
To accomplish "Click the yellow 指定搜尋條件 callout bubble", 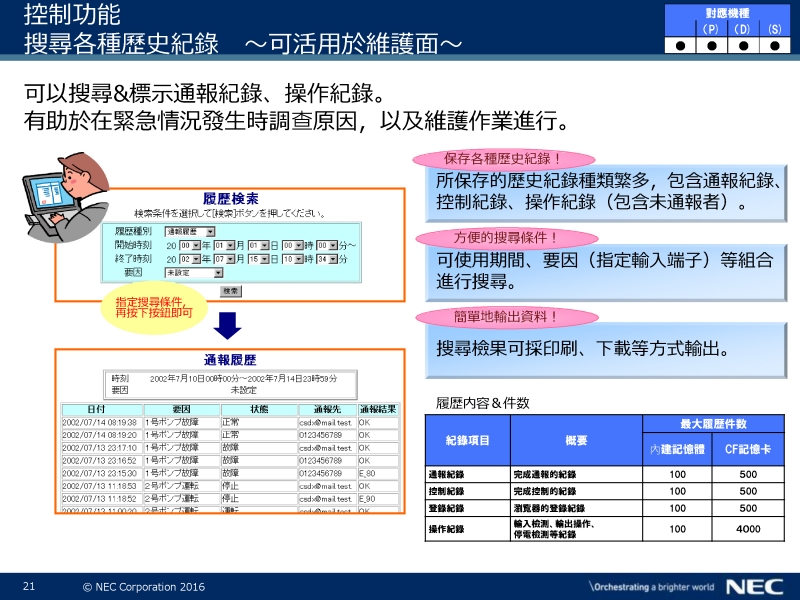I will point(154,308).
